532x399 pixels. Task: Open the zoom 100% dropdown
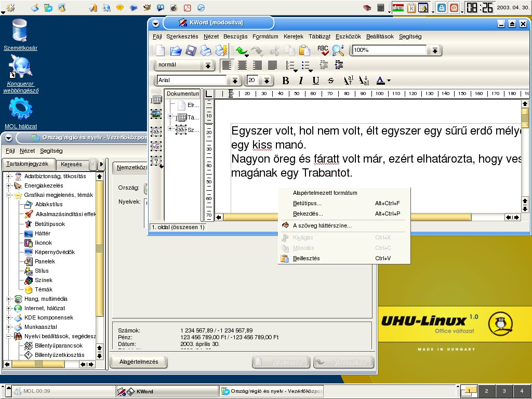click(x=435, y=50)
